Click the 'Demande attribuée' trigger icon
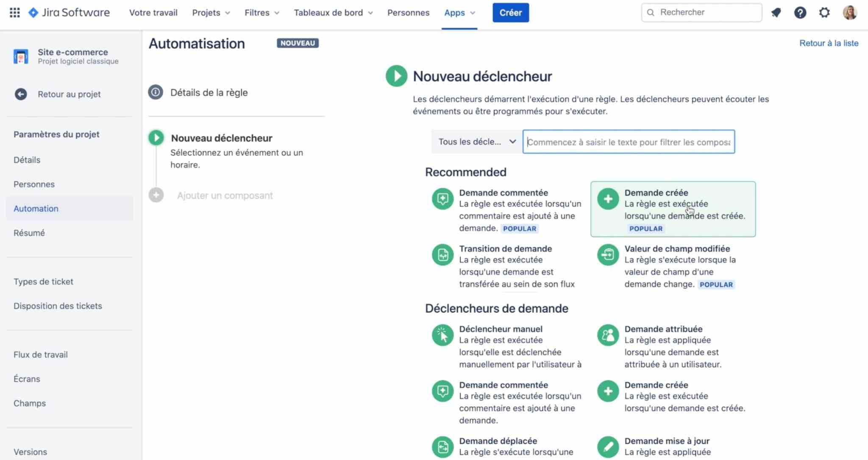The width and height of the screenshot is (868, 460). click(x=607, y=334)
